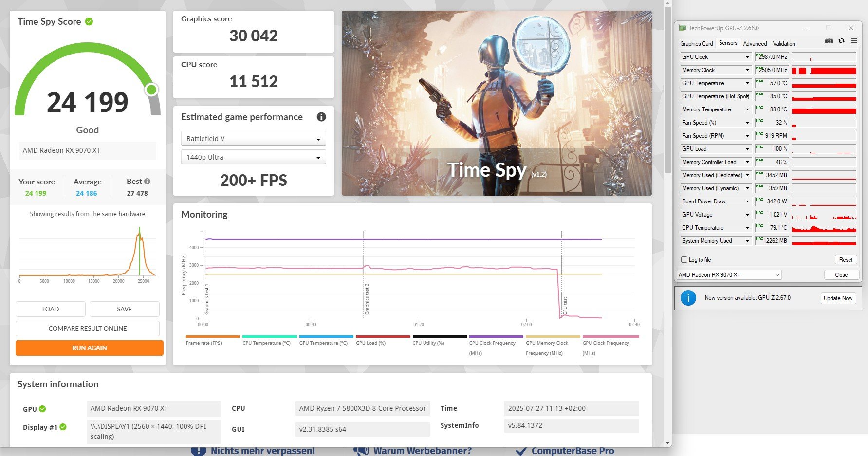Toggle the CPU Clock Frequency legend item
This screenshot has height=456, width=868.
coord(496,345)
